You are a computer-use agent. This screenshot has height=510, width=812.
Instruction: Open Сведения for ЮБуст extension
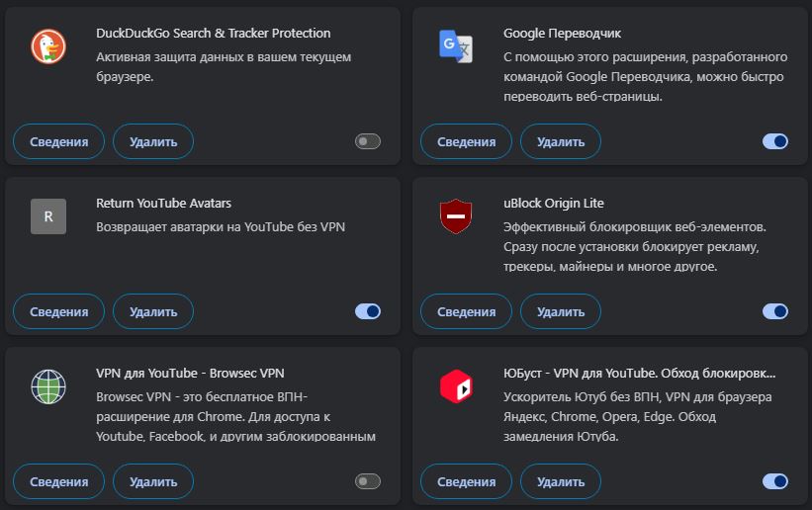coord(466,481)
